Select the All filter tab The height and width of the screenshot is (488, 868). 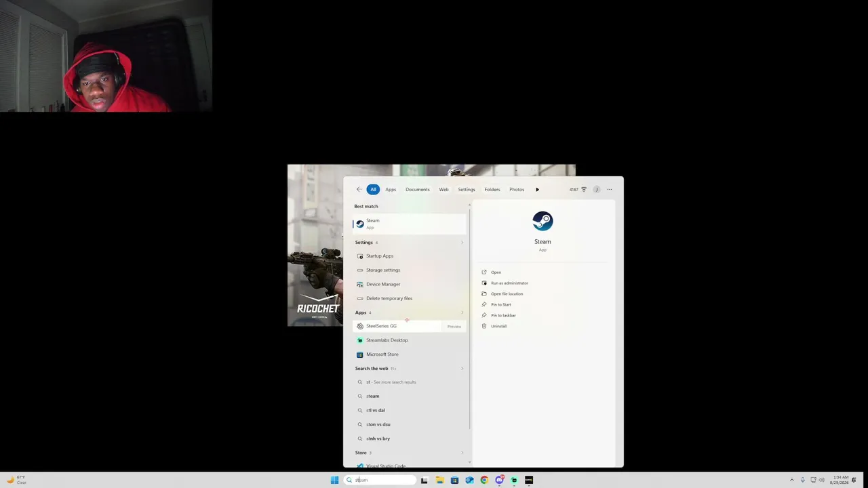(x=373, y=190)
